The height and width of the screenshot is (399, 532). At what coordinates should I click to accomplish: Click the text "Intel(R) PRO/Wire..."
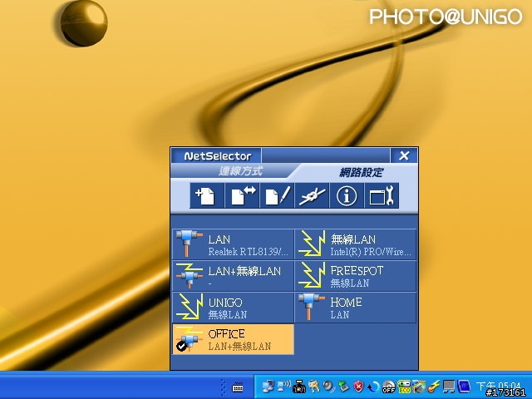tap(371, 252)
